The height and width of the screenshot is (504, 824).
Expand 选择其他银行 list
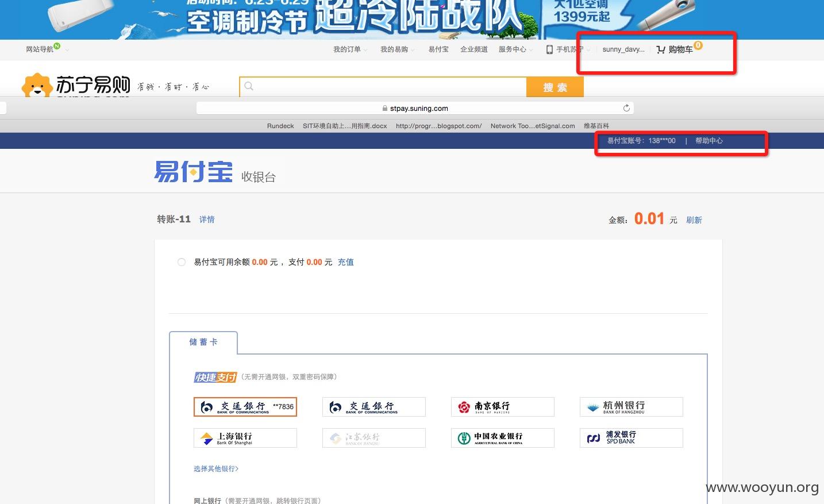click(x=216, y=469)
